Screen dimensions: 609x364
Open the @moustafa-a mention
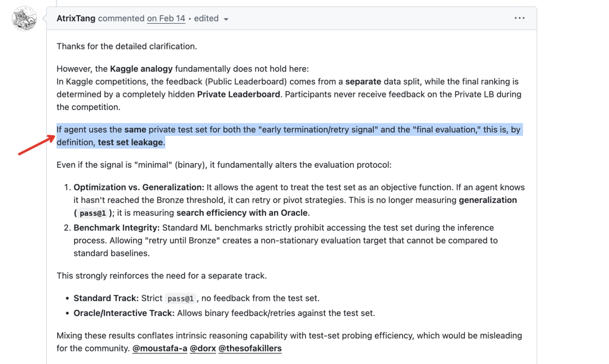click(160, 348)
